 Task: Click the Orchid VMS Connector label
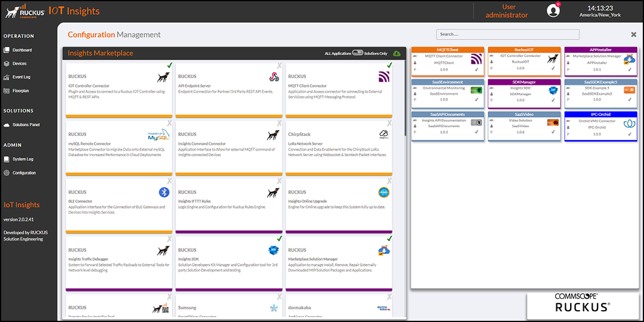pyautogui.click(x=596, y=121)
